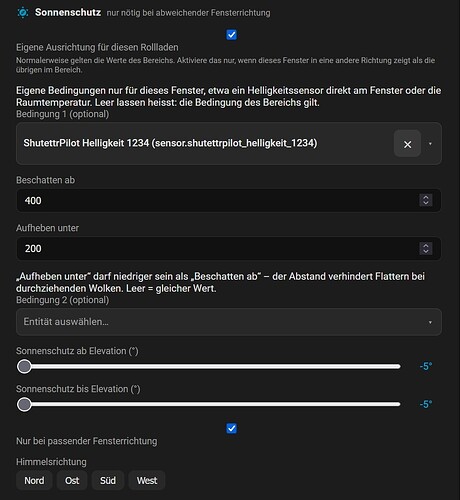
Task: Click the Sonnenschutz ab Elevation slider track
Action: coord(212,367)
